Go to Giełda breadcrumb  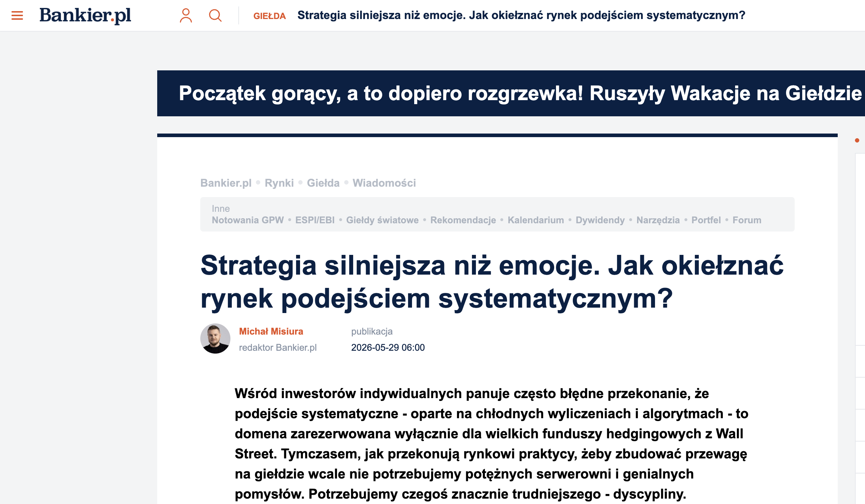(x=323, y=183)
